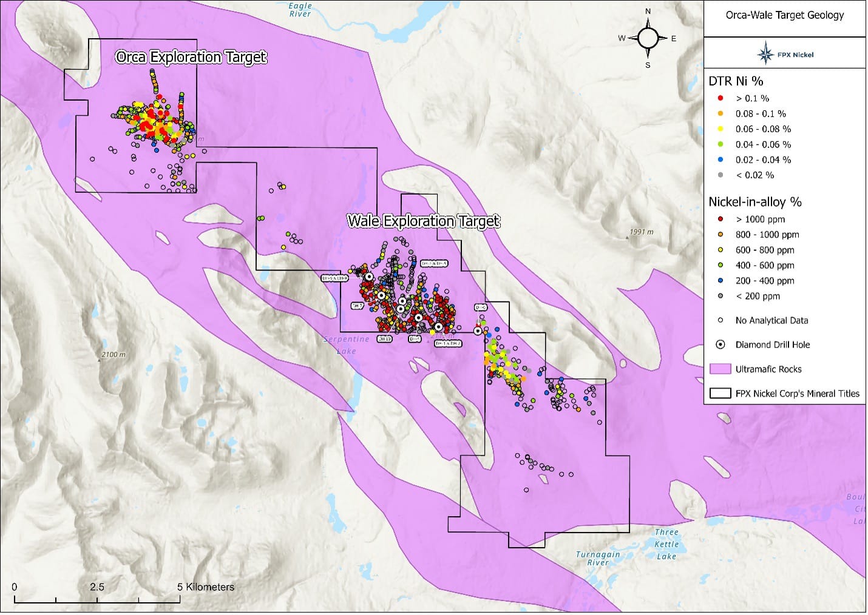Click the No Analytical Data legend circle
Image resolution: width=868 pixels, height=615 pixels.
pyautogui.click(x=721, y=320)
